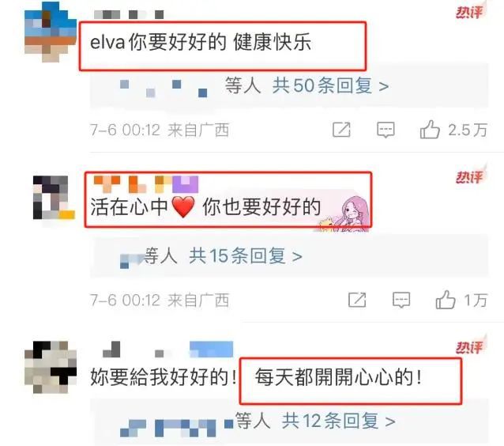The width and height of the screenshot is (504, 446).
Task: Tap the comment icon on first comment
Action: click(386, 130)
